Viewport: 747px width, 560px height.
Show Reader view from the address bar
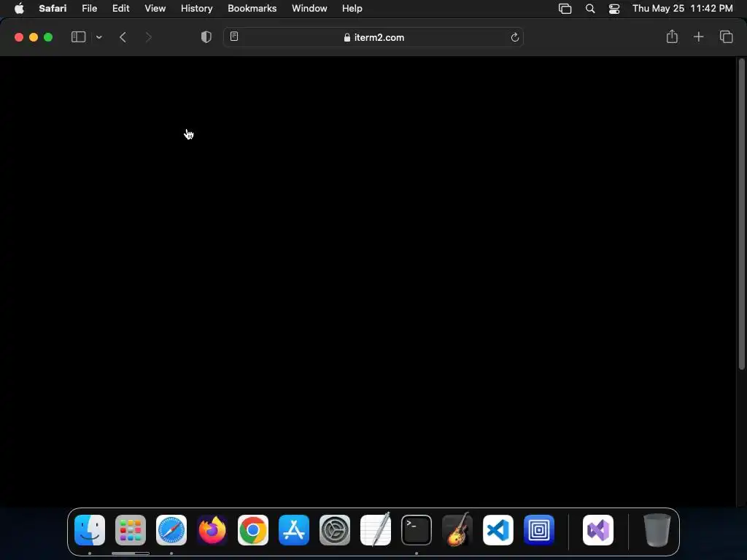point(234,36)
